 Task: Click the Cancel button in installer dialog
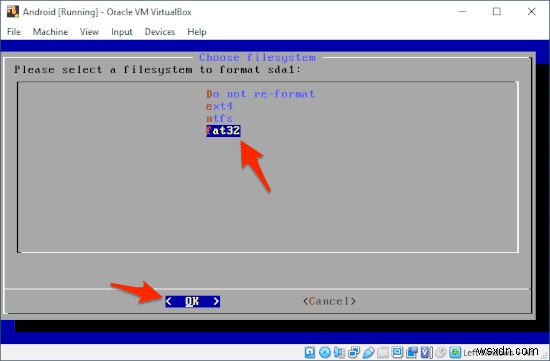tap(329, 301)
